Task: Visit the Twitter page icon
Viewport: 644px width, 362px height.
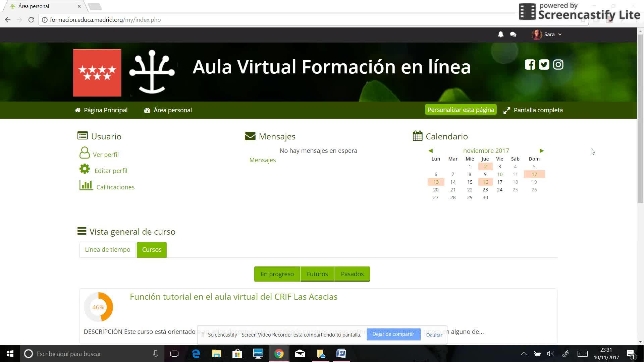Action: click(544, 64)
